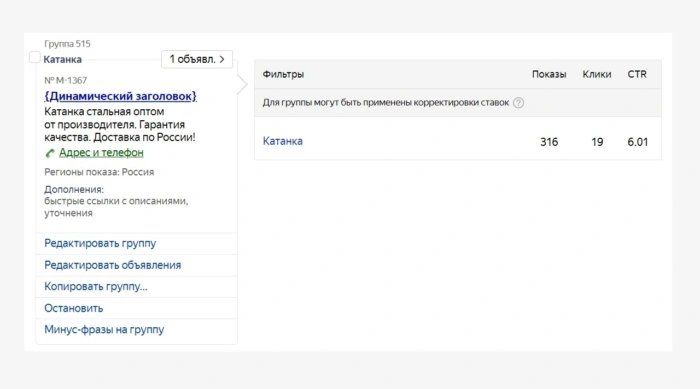Click the Дополнения label
Viewport: 700px width, 389px height.
74,189
